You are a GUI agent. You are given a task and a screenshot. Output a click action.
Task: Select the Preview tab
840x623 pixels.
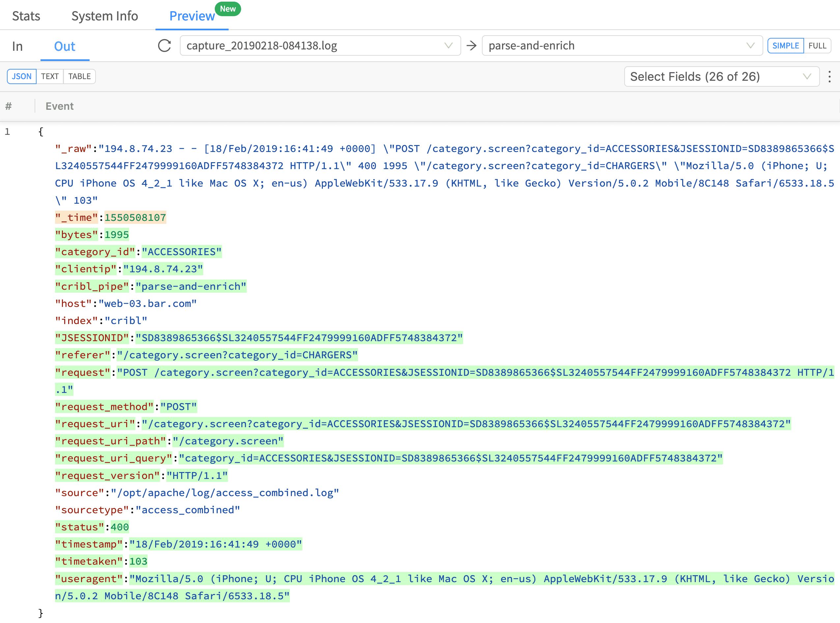[192, 16]
